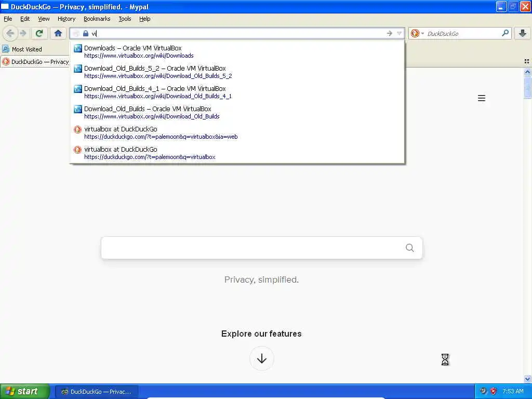Click the 'Privacy, simplified.' tagline

[x=261, y=280]
